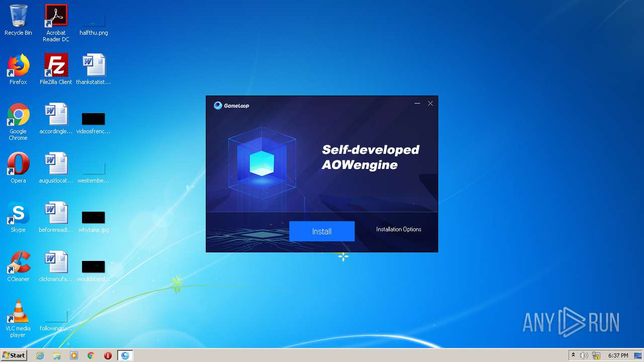This screenshot has width=644, height=362.
Task: Open Windows Media Player from taskbar
Action: pos(74,355)
